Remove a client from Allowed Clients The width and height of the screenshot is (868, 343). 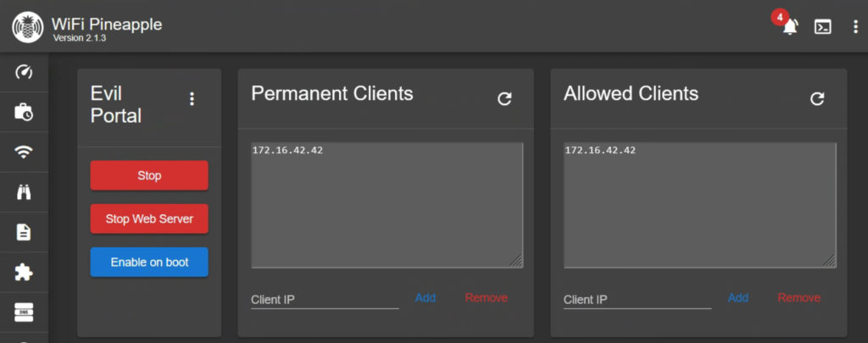pyautogui.click(x=798, y=297)
